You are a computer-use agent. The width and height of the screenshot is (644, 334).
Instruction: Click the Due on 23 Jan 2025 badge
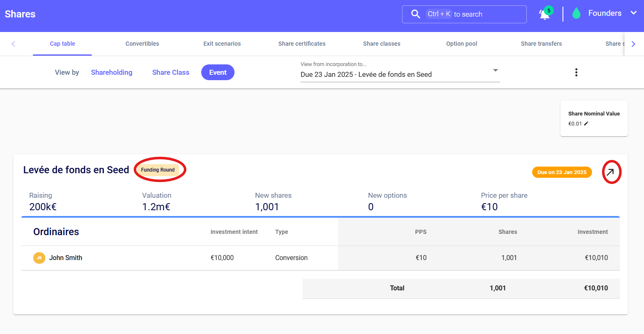pyautogui.click(x=562, y=172)
